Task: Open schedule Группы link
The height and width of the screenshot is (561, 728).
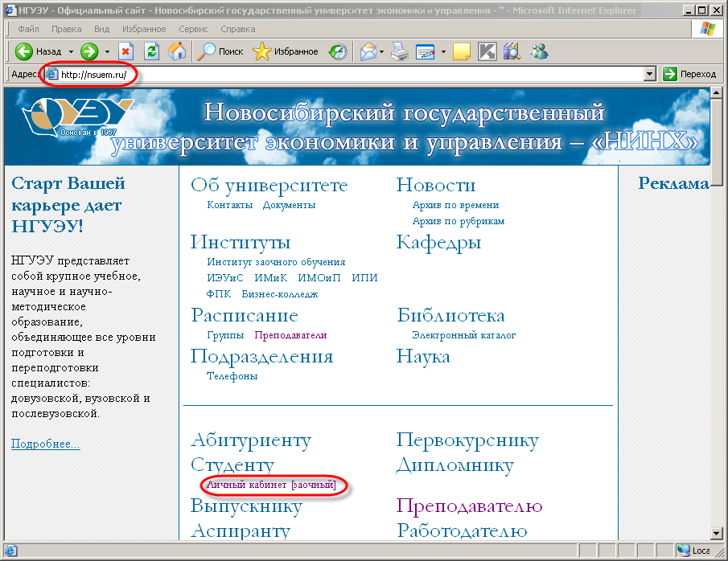Action: coord(225,335)
